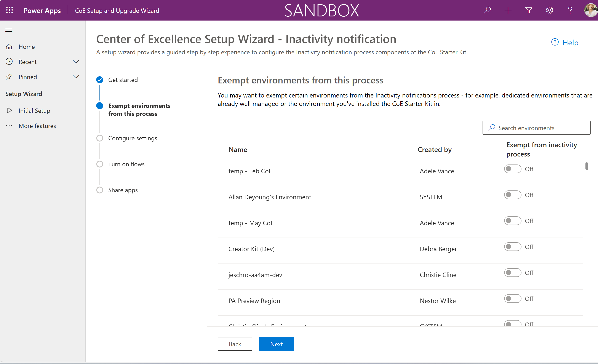Toggle exemption for PA Preview Region
The height and width of the screenshot is (364, 598).
(x=512, y=299)
